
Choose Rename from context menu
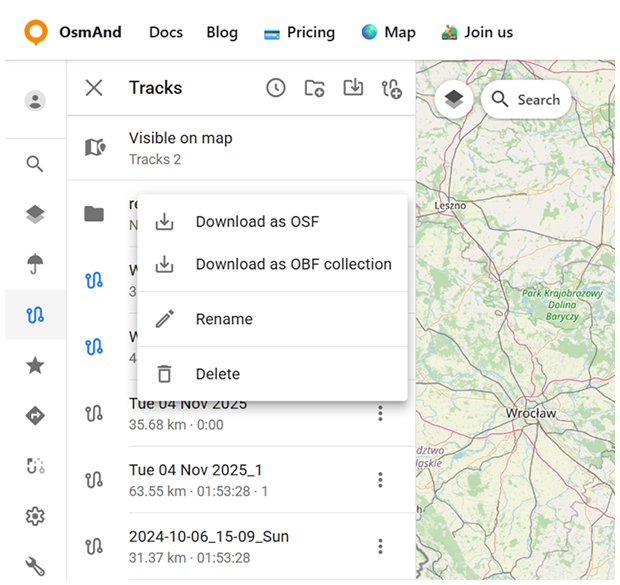[x=224, y=319]
